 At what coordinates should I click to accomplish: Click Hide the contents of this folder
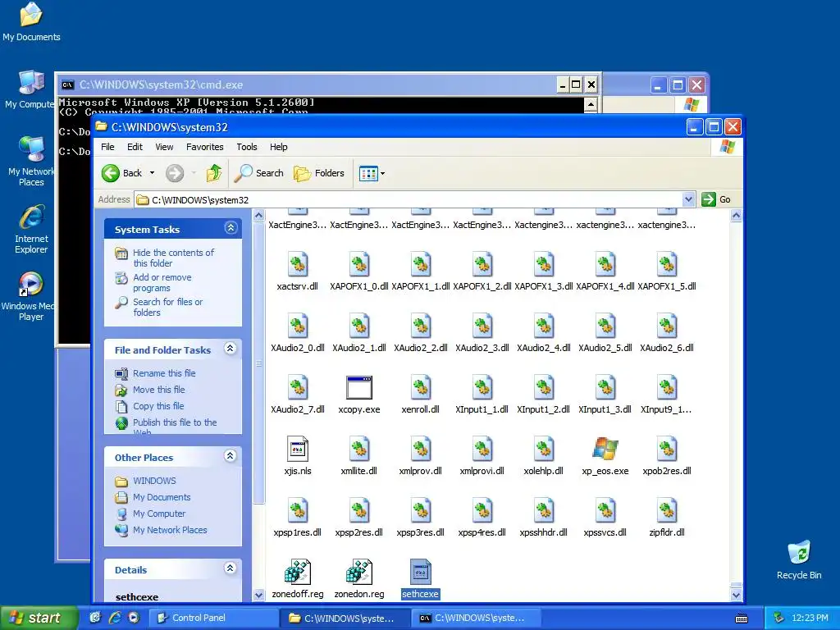coord(173,258)
